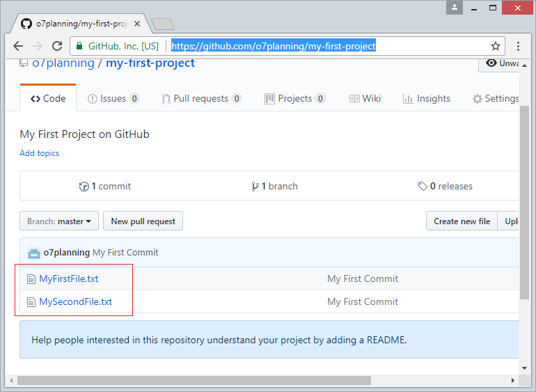
Task: Open the Projects tab
Action: click(x=295, y=98)
